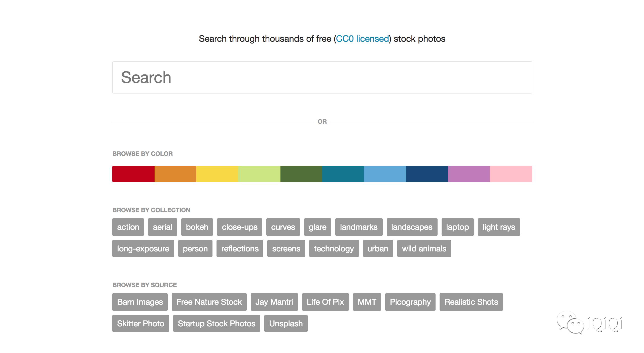Image resolution: width=644 pixels, height=353 pixels.
Task: Click the Search input field
Action: (x=322, y=77)
